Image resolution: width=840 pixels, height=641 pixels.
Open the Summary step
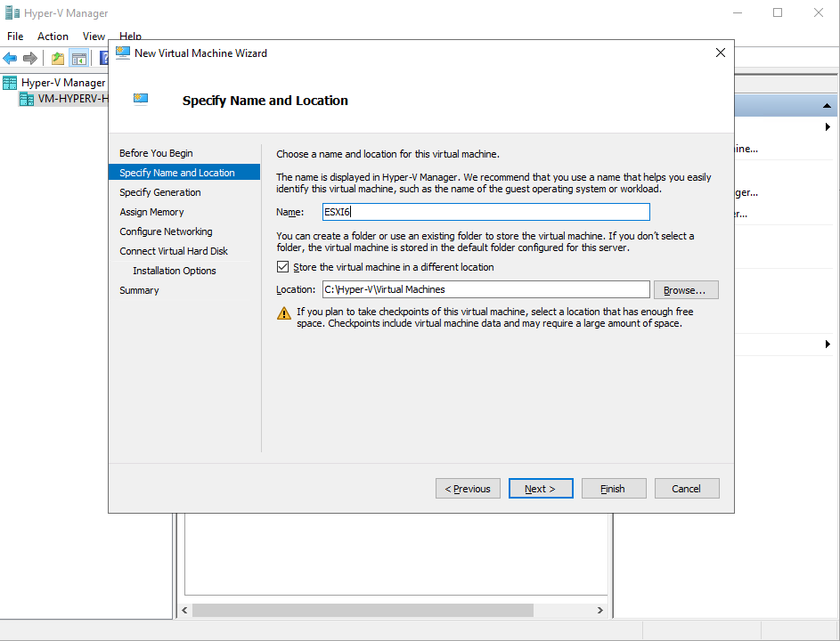click(x=139, y=290)
